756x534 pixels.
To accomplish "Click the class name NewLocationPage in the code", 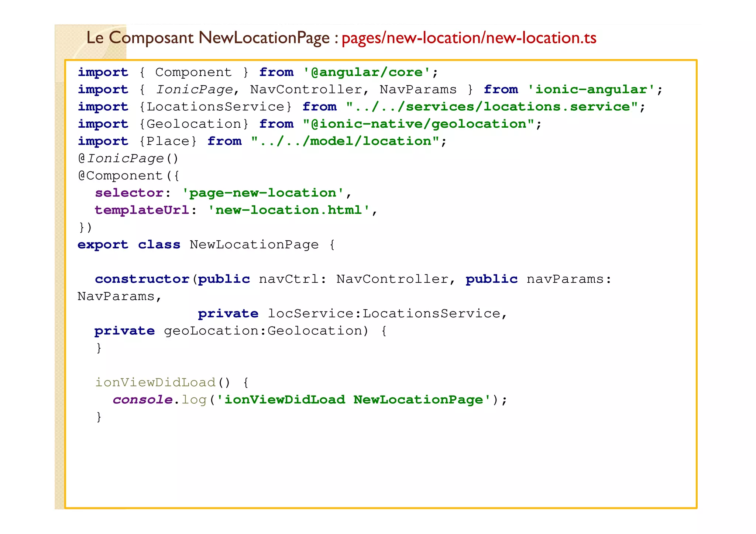I will (x=254, y=245).
